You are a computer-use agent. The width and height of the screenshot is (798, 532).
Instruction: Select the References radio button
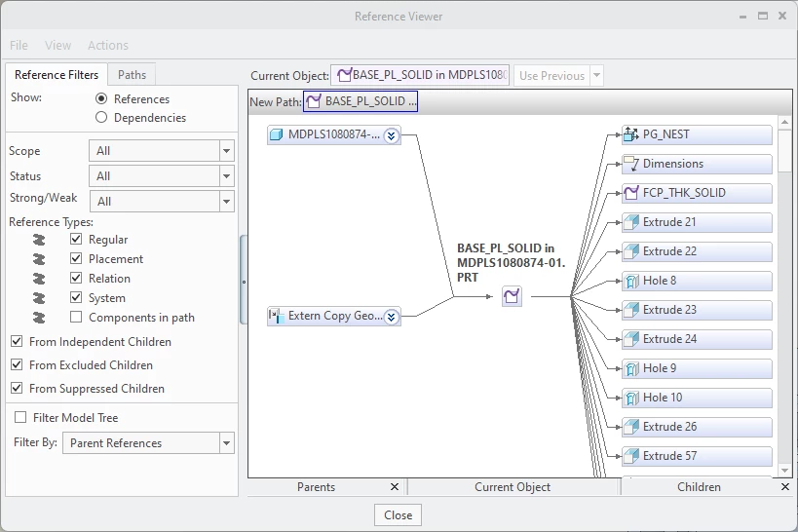point(101,98)
